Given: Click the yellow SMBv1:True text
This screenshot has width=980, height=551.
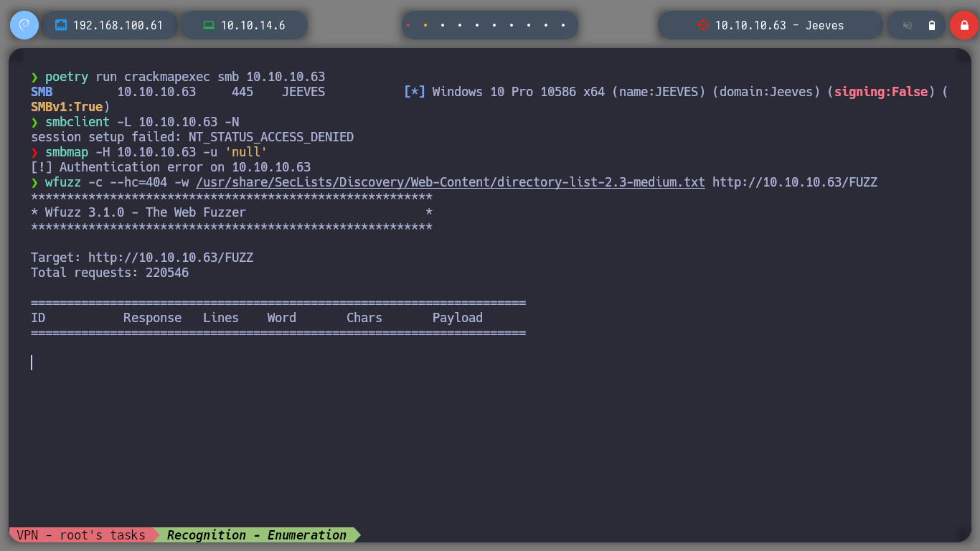Looking at the screenshot, I should pyautogui.click(x=67, y=107).
